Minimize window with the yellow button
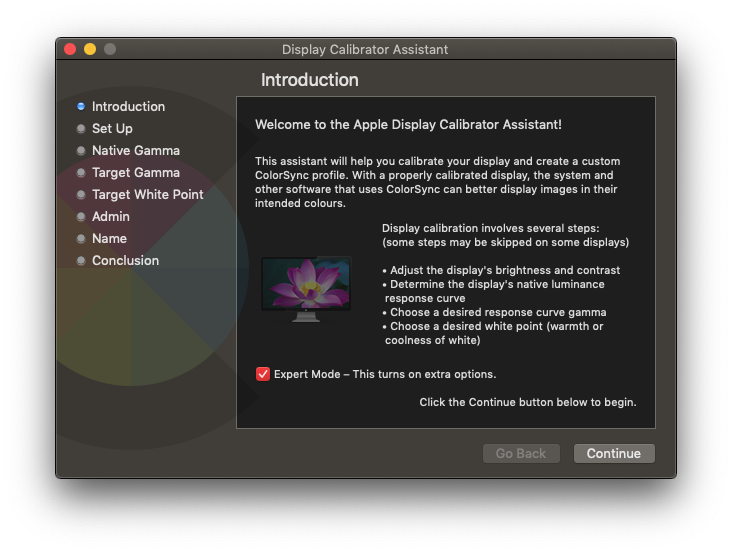 [90, 49]
